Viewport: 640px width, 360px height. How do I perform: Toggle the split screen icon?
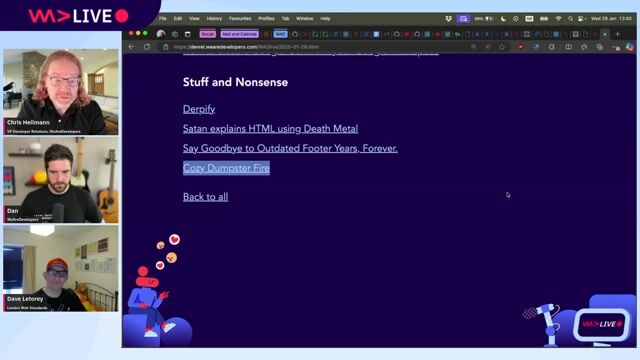click(x=568, y=47)
